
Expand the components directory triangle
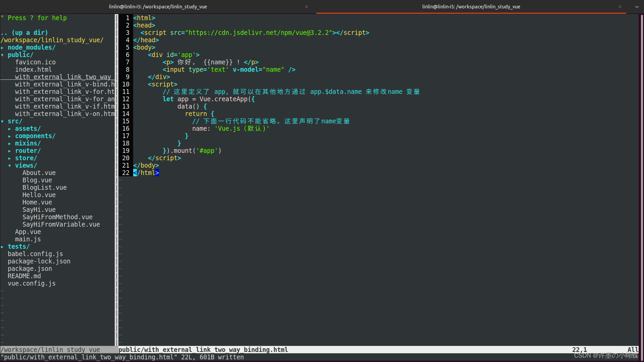pyautogui.click(x=10, y=136)
